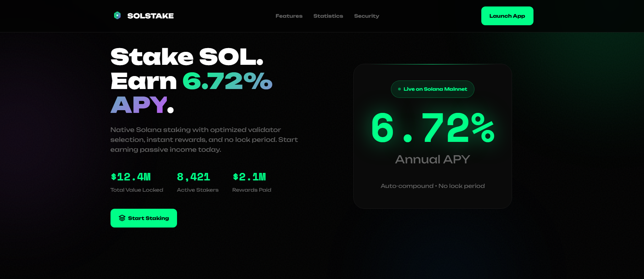This screenshot has width=644, height=279.
Task: Click the Total Value Locked label
Action: point(137,190)
